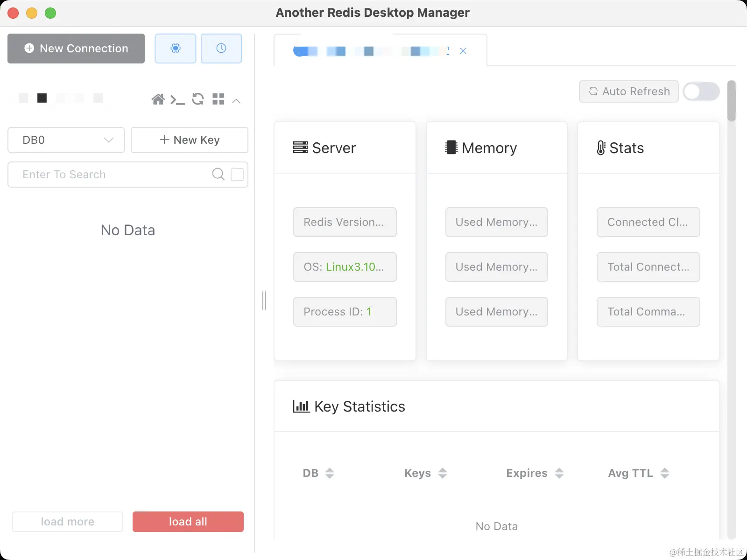The width and height of the screenshot is (747, 560).
Task: Click the New Key button
Action: click(190, 140)
